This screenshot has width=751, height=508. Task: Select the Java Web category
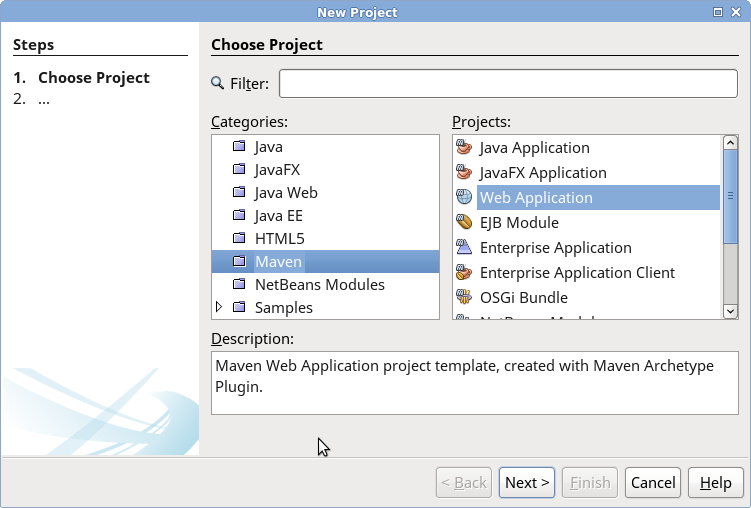[x=286, y=193]
